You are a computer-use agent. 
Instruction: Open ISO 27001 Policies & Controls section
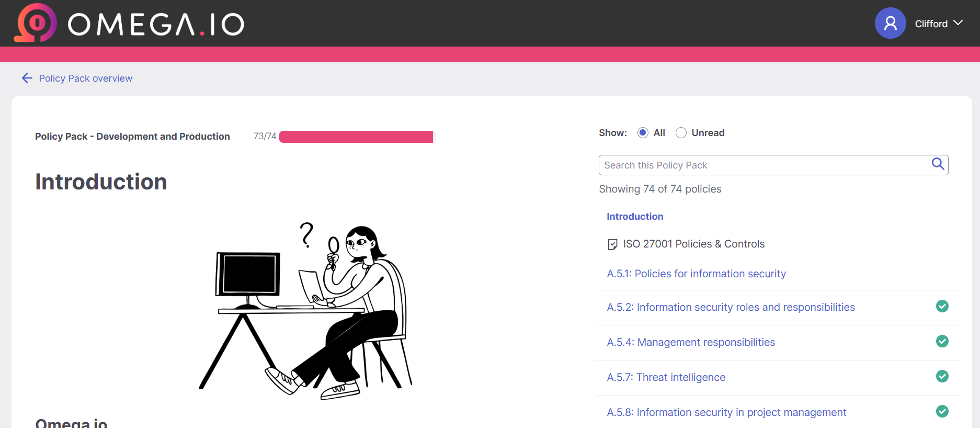coord(693,244)
